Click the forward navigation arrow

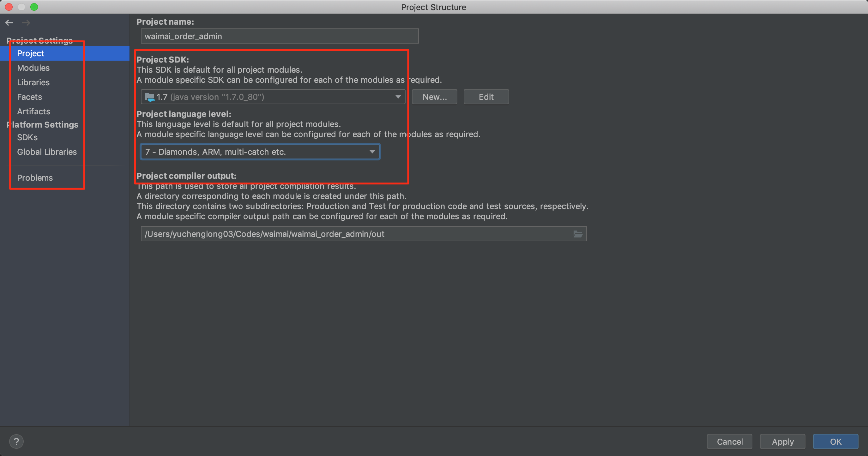(x=26, y=22)
